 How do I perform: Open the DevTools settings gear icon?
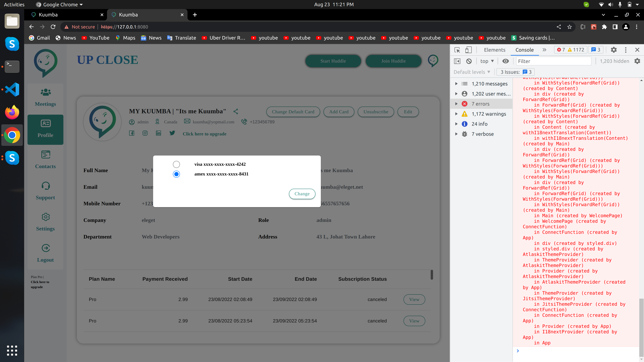coord(613,50)
